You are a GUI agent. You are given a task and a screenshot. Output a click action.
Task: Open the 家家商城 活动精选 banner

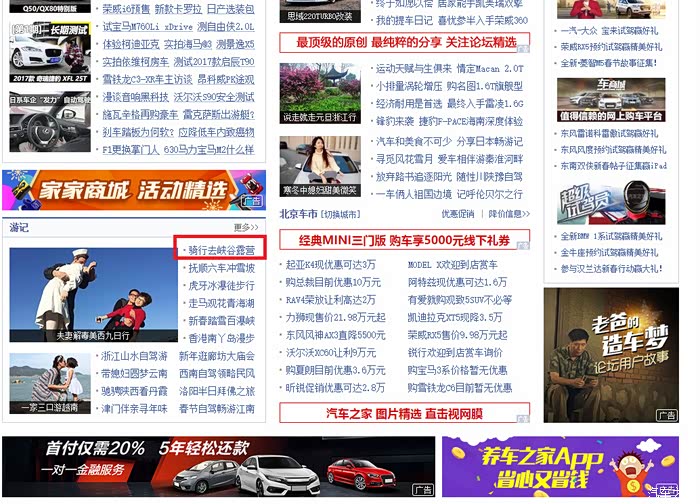[134, 189]
